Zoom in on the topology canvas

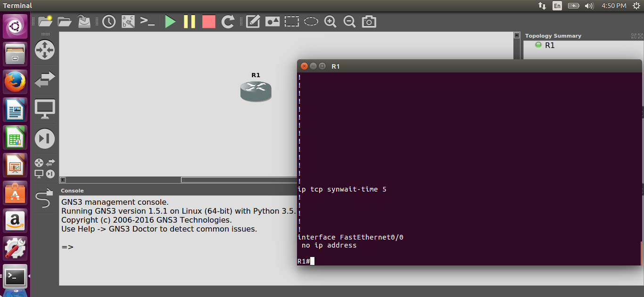[330, 22]
